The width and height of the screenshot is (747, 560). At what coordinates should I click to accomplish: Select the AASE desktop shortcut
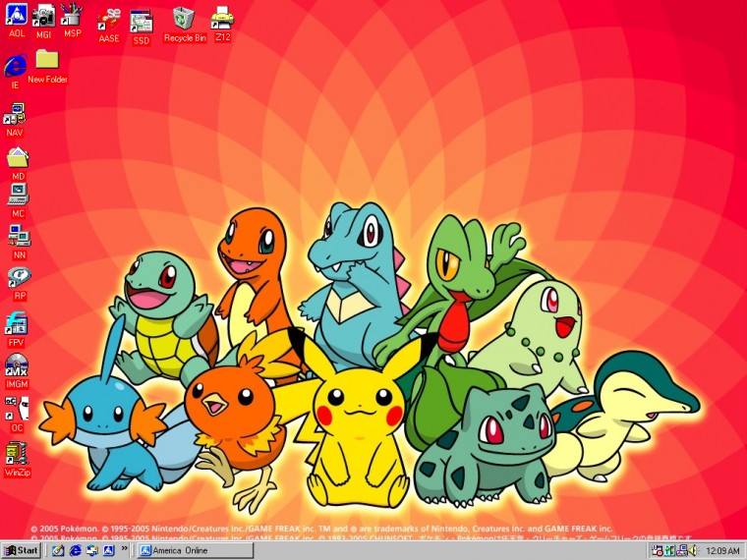pos(109,27)
